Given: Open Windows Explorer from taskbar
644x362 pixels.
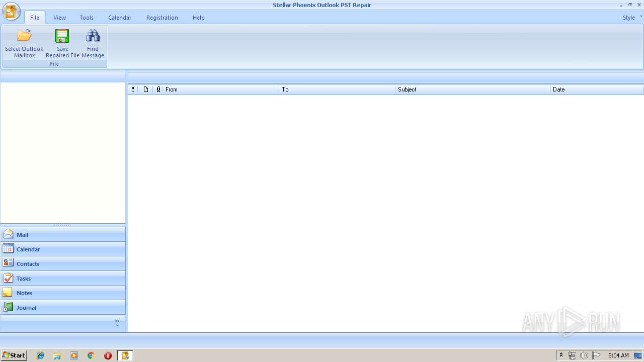Looking at the screenshot, I should [57, 355].
